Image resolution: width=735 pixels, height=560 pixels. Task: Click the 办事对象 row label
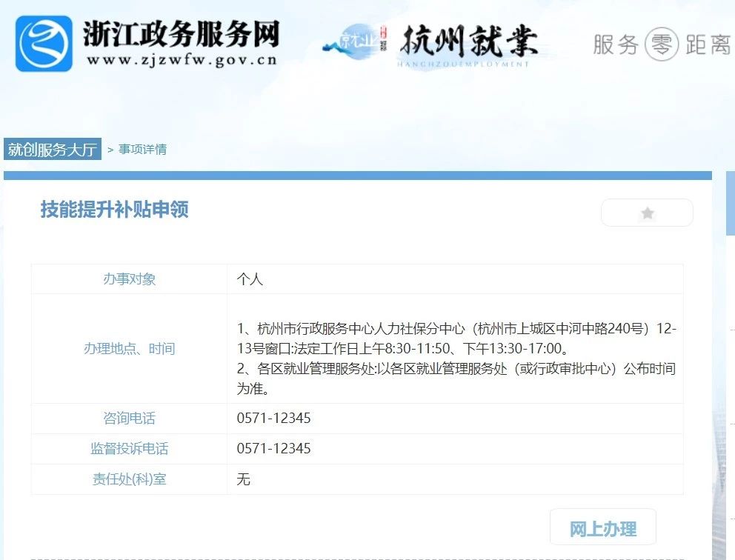coord(129,279)
